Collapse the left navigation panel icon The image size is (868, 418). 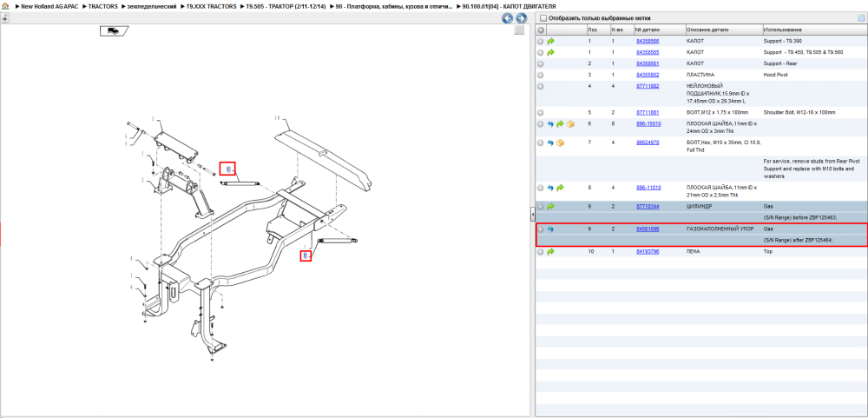click(4, 17)
